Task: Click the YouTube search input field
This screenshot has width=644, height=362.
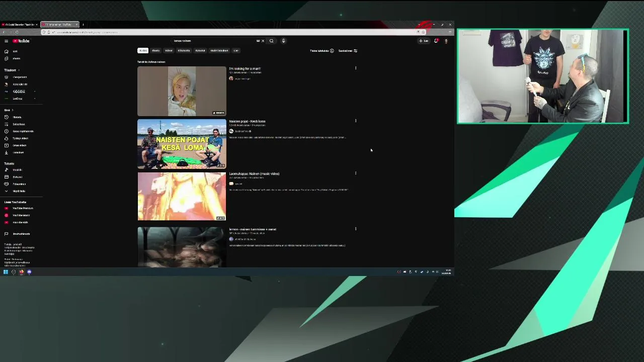Action: (x=214, y=41)
